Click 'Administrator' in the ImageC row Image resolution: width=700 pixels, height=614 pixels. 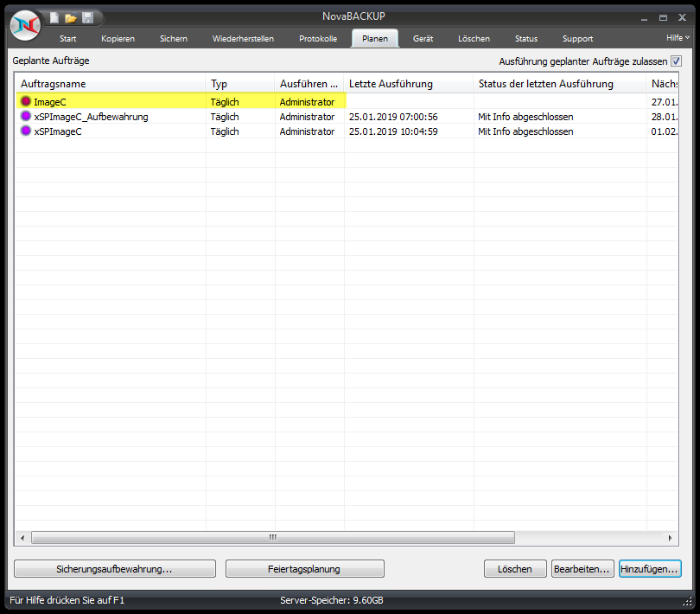click(307, 102)
